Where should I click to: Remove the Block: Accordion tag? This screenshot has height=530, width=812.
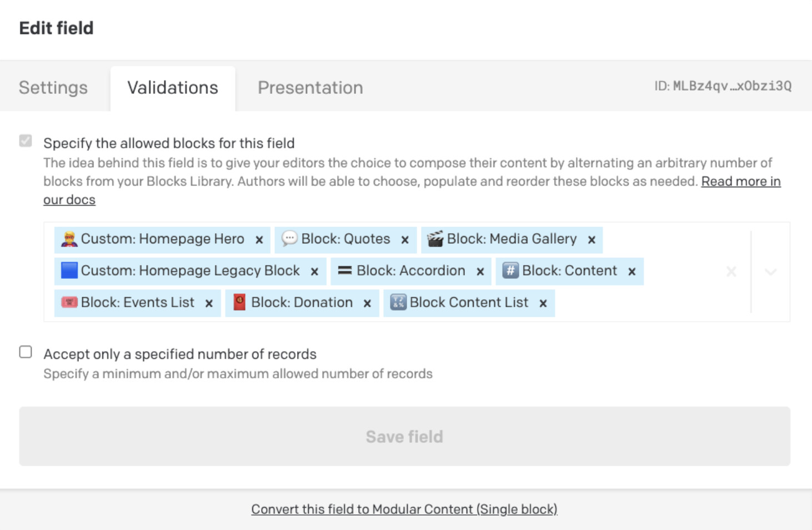pos(480,272)
